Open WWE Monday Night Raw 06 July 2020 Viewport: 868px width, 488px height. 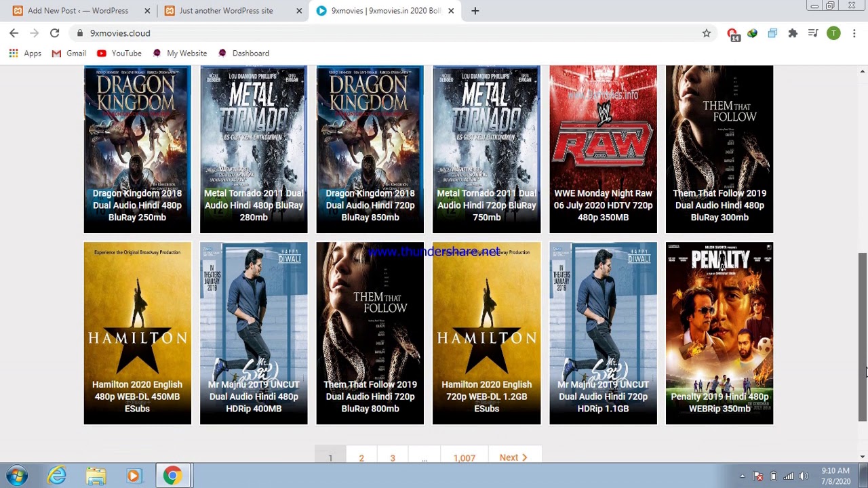603,149
